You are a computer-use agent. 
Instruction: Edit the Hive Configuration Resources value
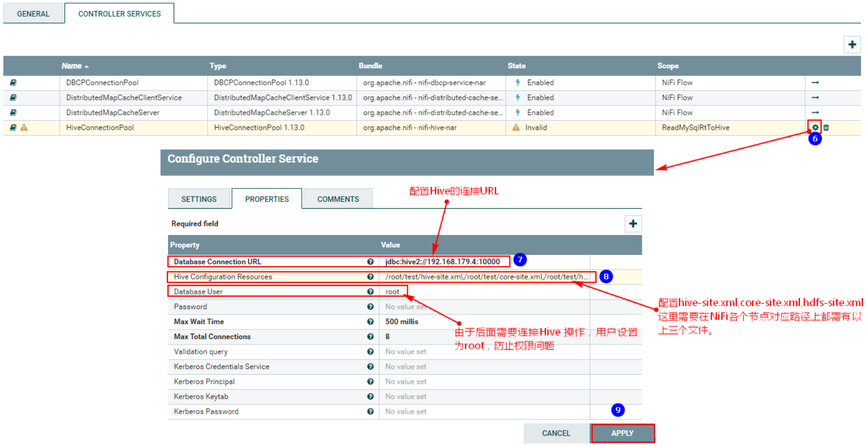484,277
